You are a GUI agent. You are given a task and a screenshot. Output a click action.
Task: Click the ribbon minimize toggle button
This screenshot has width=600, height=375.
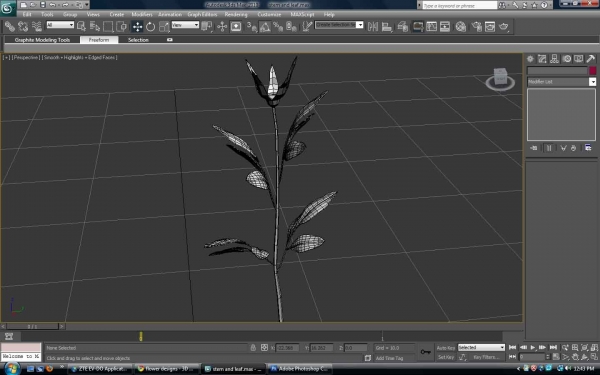pyautogui.click(x=170, y=40)
